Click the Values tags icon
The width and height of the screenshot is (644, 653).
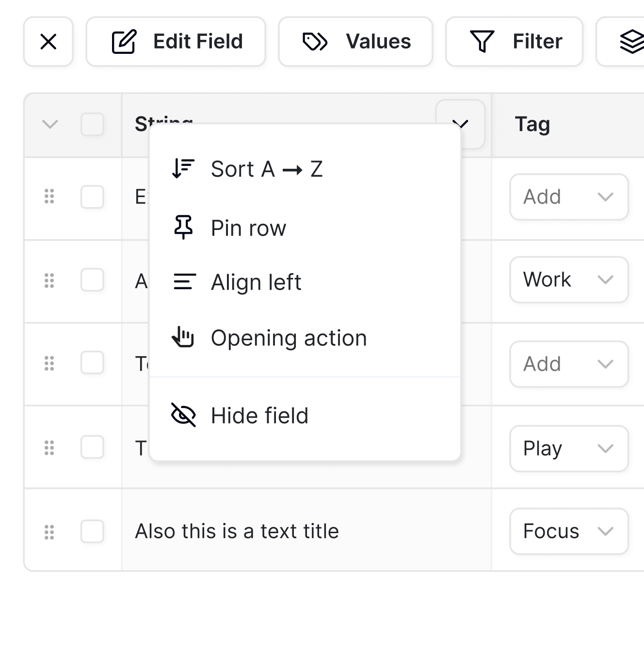(x=315, y=42)
